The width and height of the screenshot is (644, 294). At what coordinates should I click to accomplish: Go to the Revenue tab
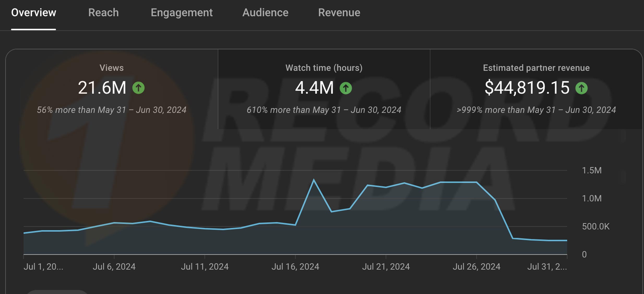339,13
